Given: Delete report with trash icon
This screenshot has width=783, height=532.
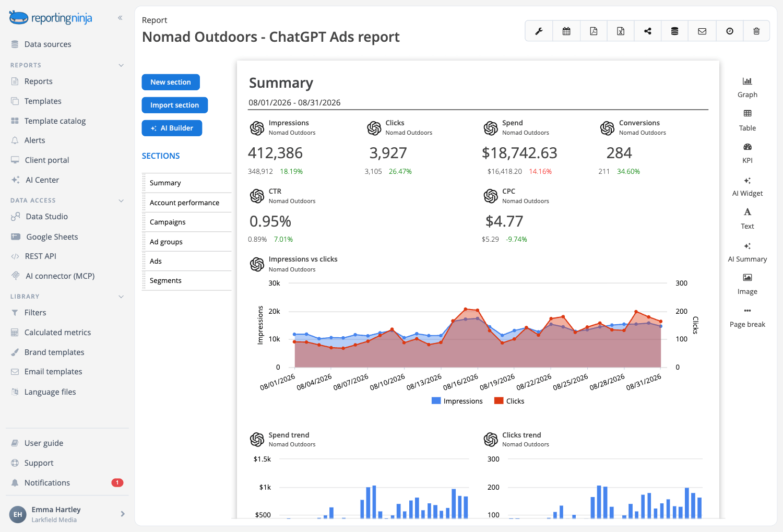Looking at the screenshot, I should click(756, 31).
